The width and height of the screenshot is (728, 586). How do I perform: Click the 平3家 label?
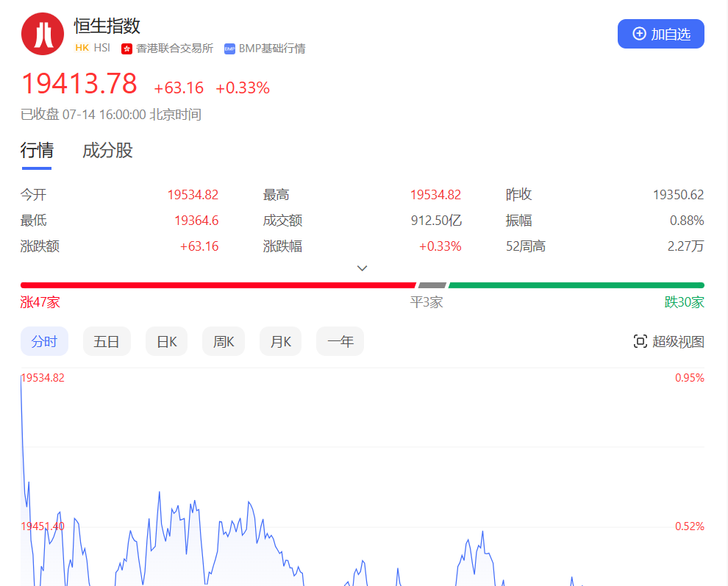(x=427, y=302)
